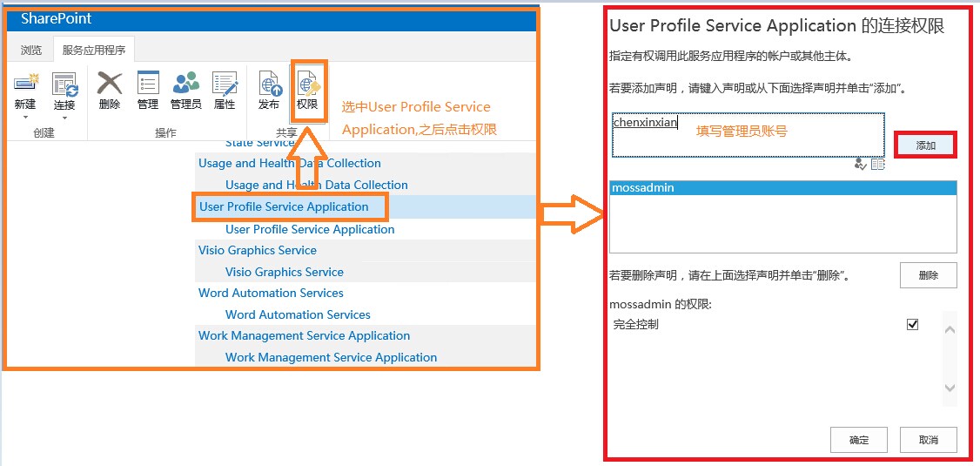The height and width of the screenshot is (466, 980).
Task: Open the Usage and Health Data Collection application link
Action: tap(289, 163)
